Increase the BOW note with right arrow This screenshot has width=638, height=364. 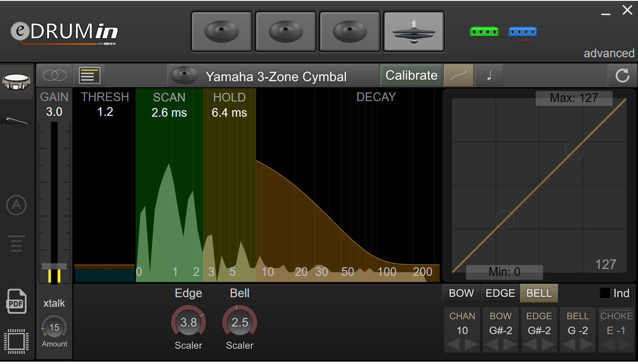tap(510, 345)
